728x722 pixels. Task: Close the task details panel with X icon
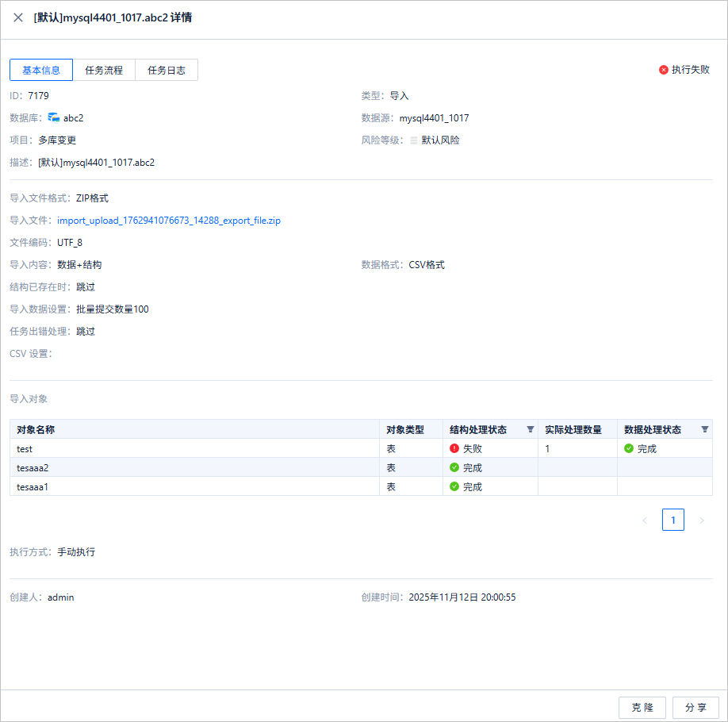point(18,17)
